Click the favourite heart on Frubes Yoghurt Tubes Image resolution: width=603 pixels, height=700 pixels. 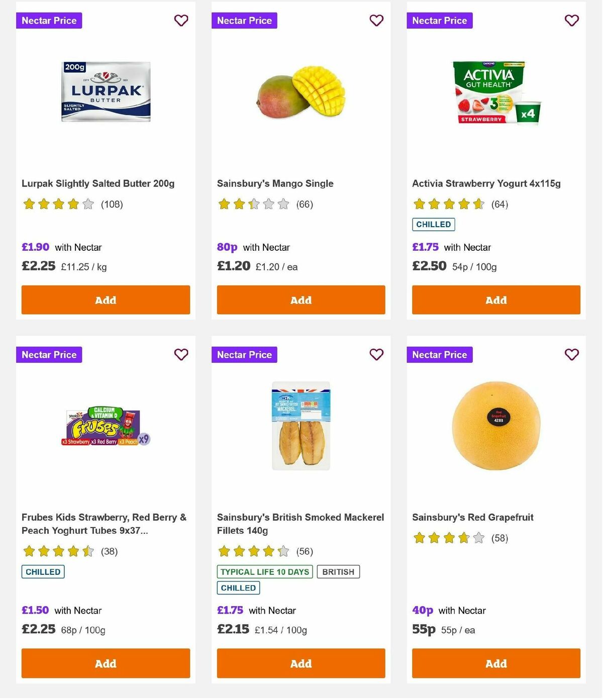pyautogui.click(x=181, y=354)
